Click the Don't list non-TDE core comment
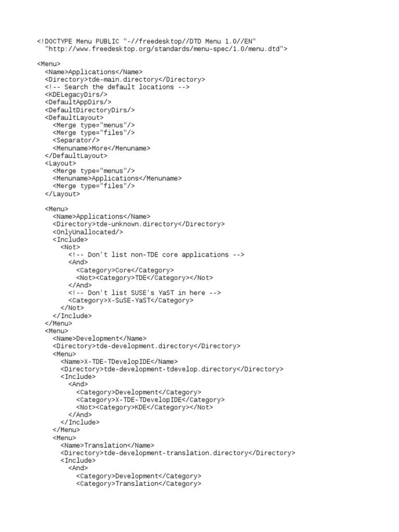The width and height of the screenshot is (399, 532). coord(156,255)
